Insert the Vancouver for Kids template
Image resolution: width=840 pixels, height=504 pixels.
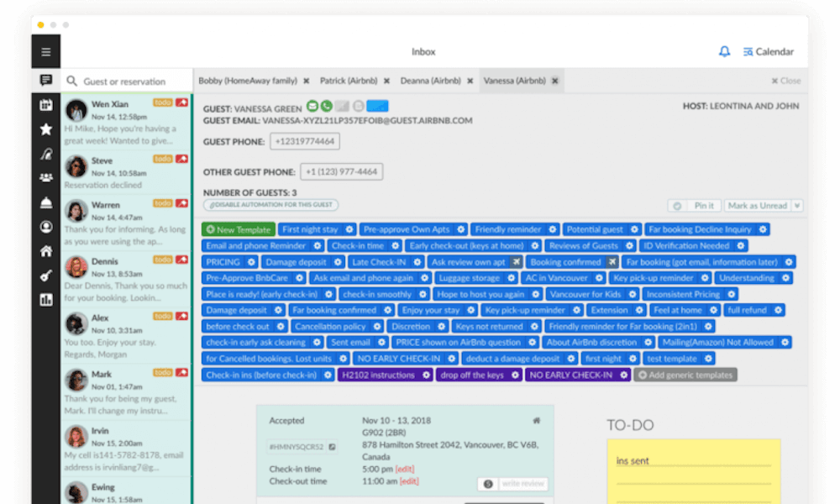[585, 294]
